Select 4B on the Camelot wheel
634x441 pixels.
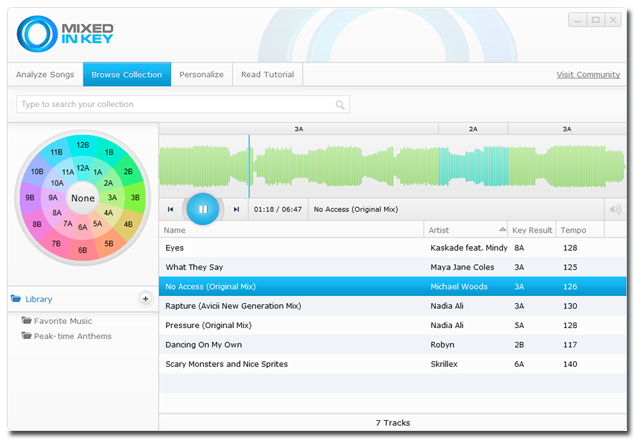128,224
